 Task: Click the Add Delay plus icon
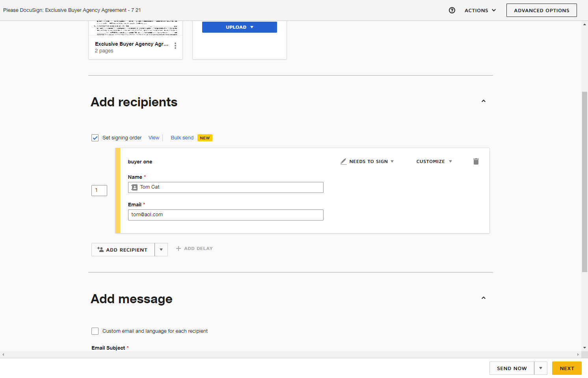click(x=179, y=248)
